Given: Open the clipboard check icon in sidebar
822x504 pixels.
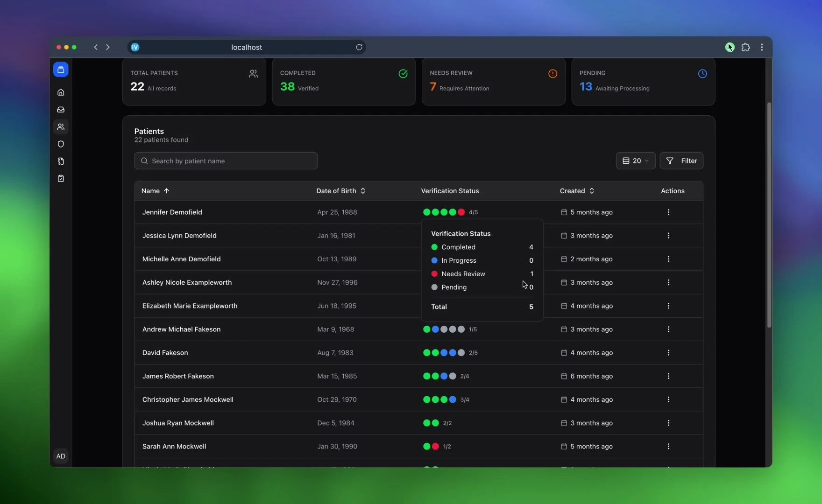Looking at the screenshot, I should (x=61, y=179).
